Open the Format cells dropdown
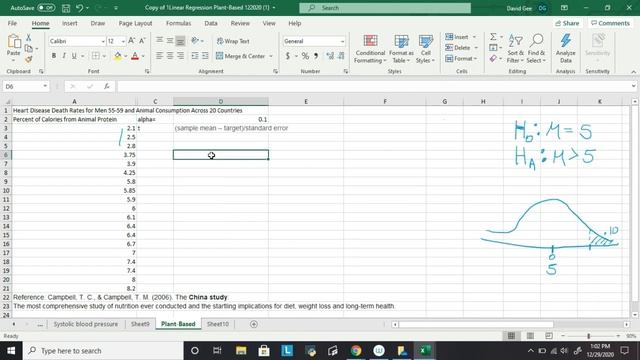The width and height of the screenshot is (640, 360). pos(461,59)
